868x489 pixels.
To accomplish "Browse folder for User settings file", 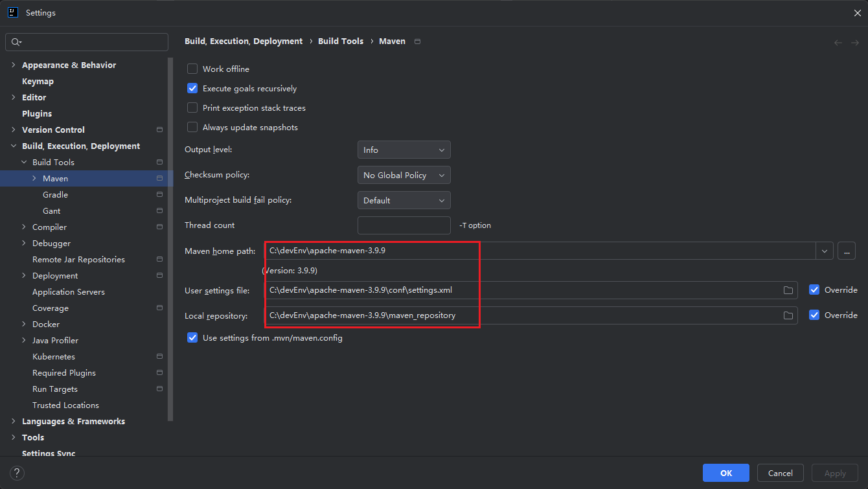I will [788, 290].
